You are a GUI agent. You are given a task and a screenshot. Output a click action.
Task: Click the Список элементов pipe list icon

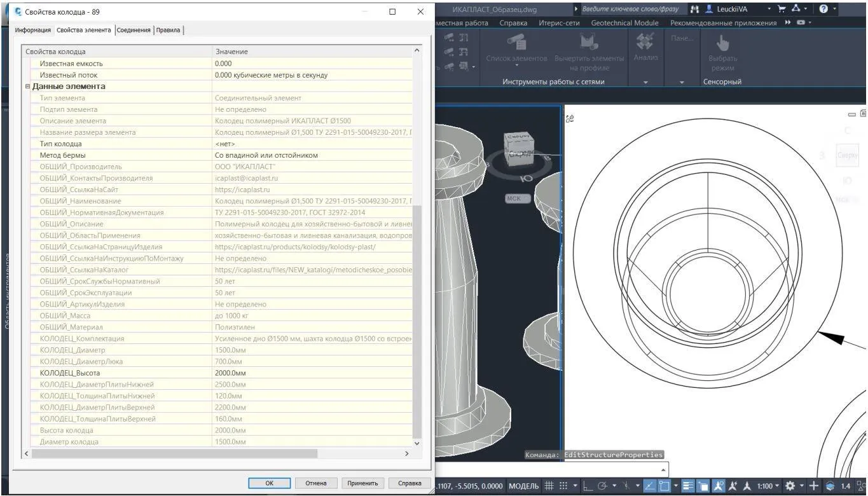(x=516, y=43)
